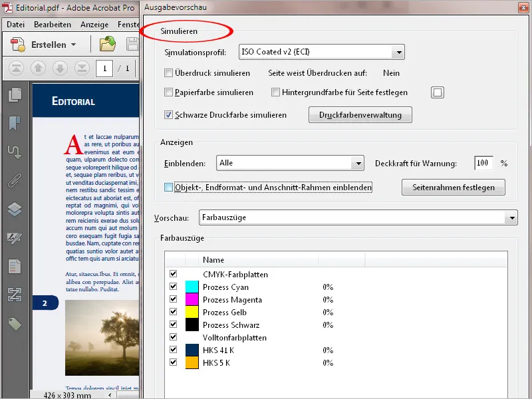This screenshot has height=399, width=532.
Task: Open signatures panel icon
Action: coord(15,238)
